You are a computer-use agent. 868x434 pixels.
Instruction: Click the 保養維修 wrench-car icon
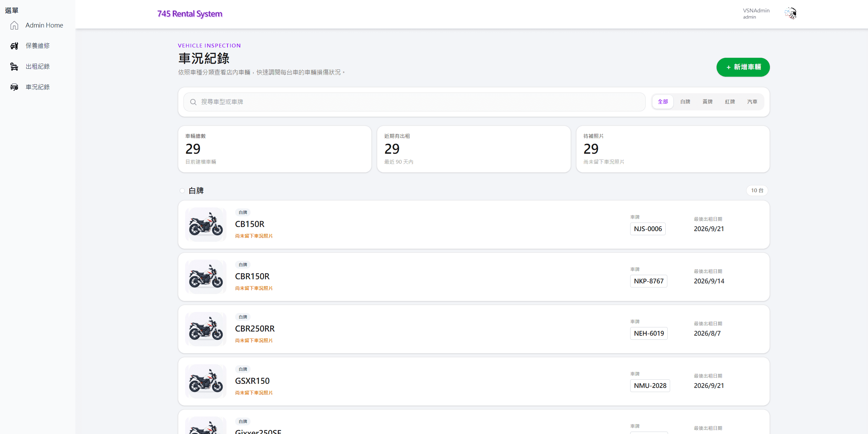point(14,46)
